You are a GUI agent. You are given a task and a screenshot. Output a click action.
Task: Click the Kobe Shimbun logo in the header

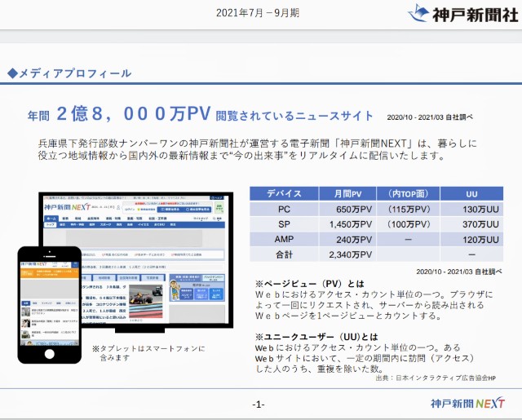coord(463,14)
